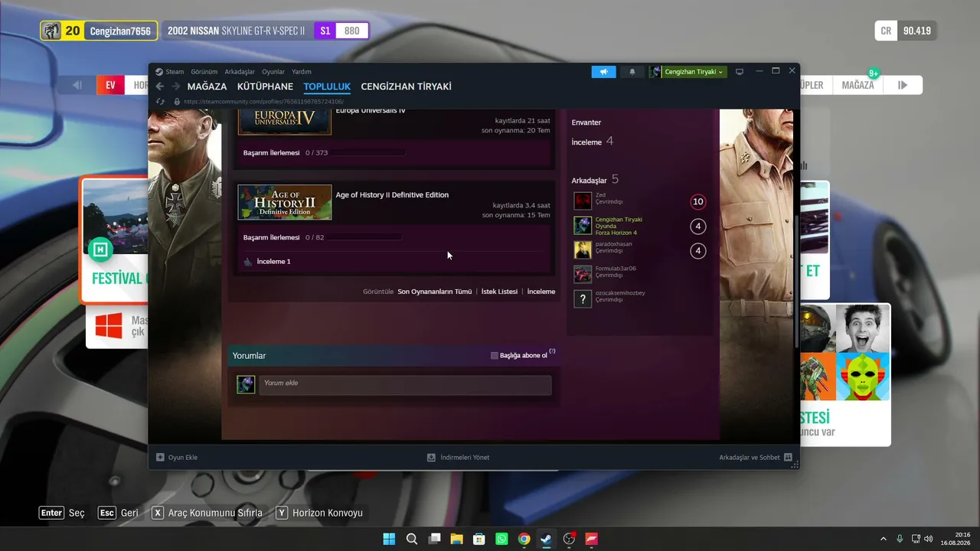
Task: Open the Görünüm menu
Action: pyautogui.click(x=204, y=72)
